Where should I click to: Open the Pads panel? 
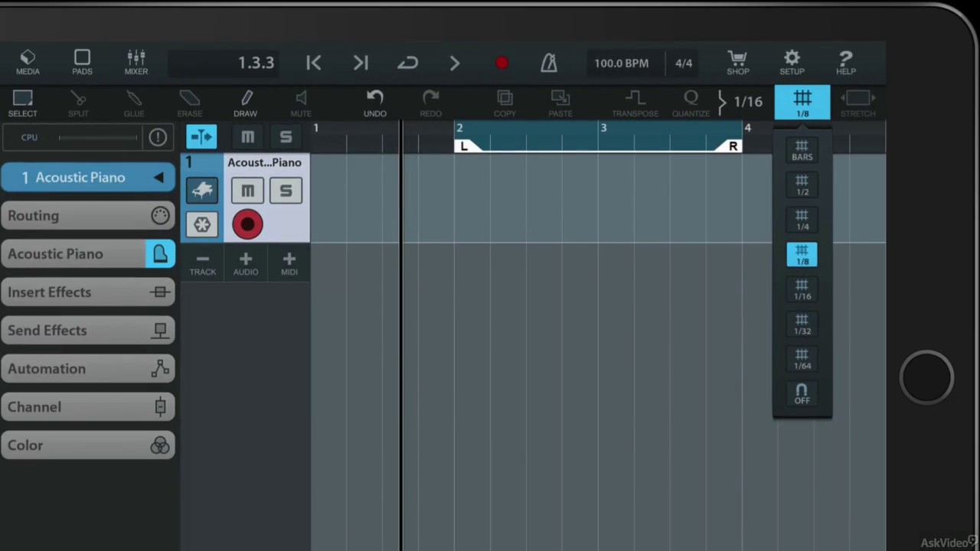point(82,63)
